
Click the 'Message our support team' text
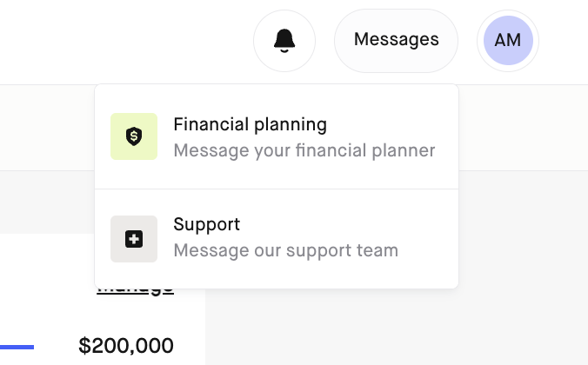pos(286,250)
